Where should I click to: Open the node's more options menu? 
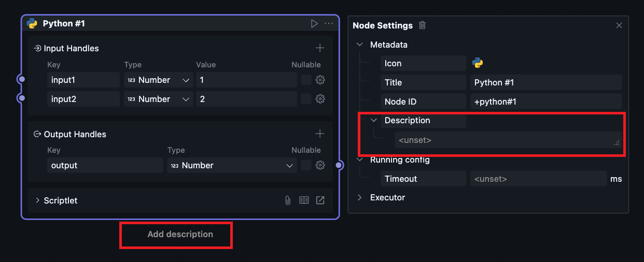[x=329, y=23]
